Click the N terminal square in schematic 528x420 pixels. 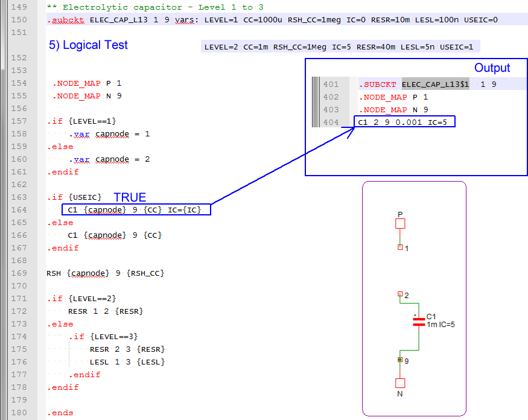pos(399,383)
